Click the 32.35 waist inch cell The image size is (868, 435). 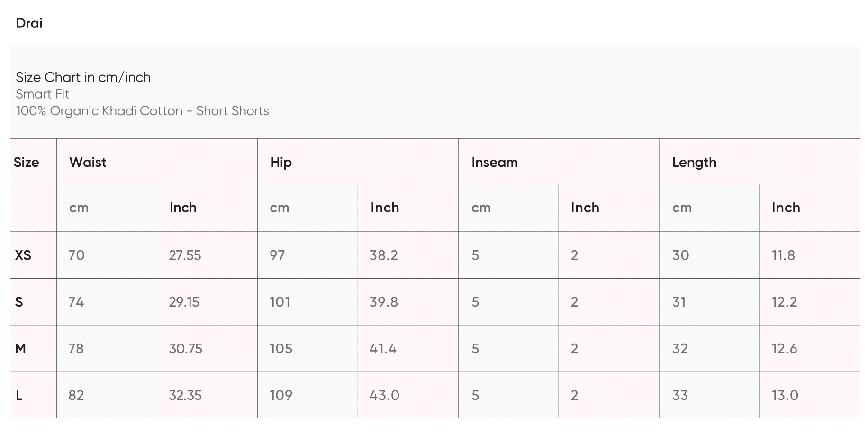(x=185, y=395)
